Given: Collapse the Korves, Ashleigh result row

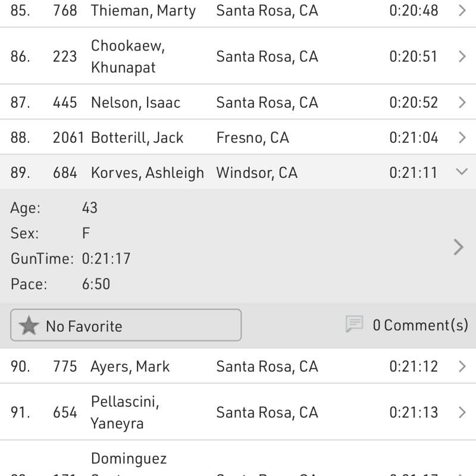Looking at the screenshot, I should pos(462,172).
